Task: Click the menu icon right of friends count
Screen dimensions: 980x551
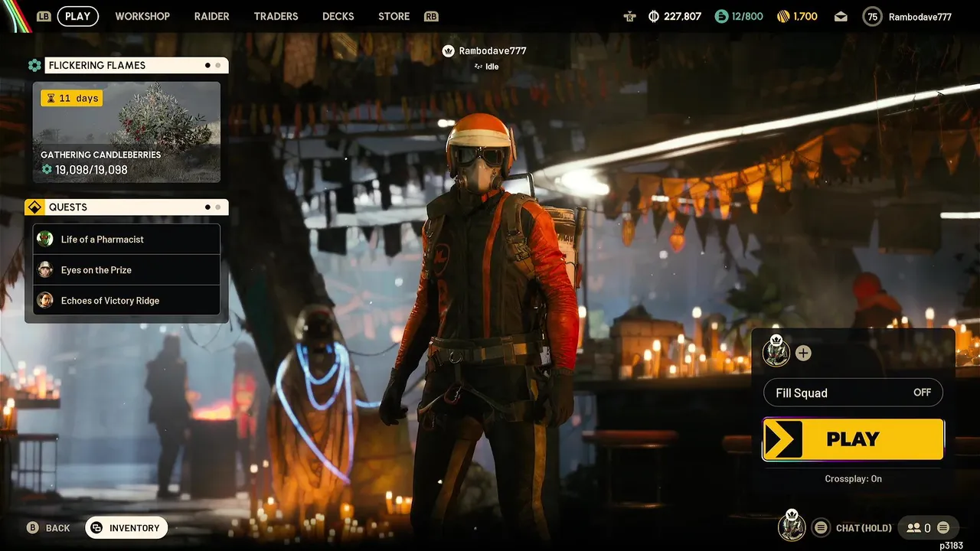Action: tap(943, 527)
